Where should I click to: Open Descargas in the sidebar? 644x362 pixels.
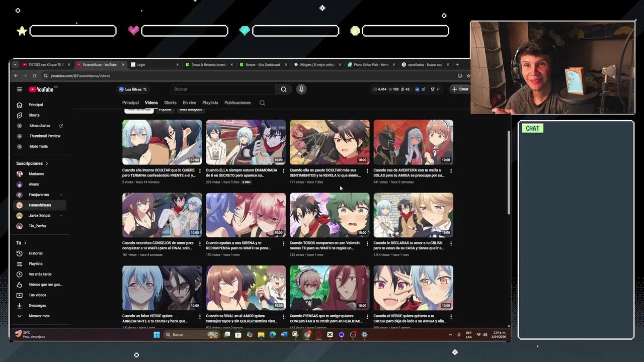click(40, 305)
